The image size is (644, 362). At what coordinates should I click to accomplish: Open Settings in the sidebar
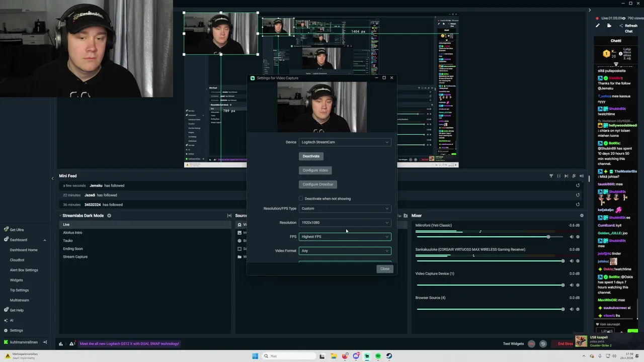point(16,330)
